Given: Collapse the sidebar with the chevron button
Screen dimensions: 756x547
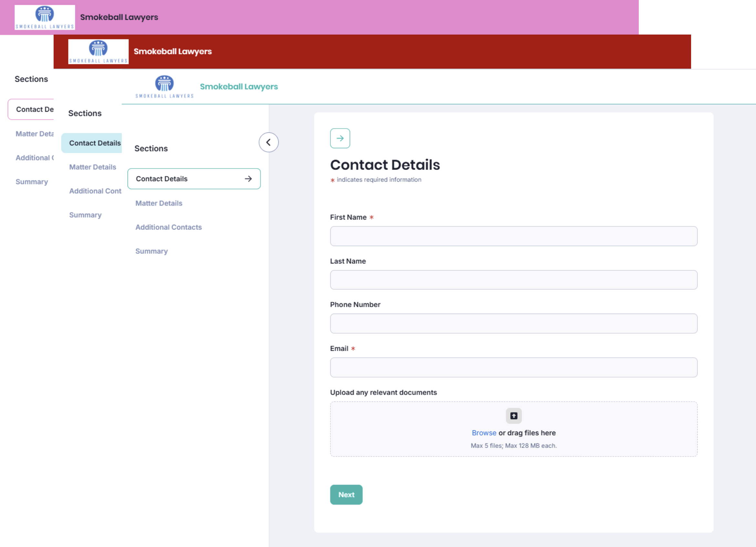Looking at the screenshot, I should (268, 142).
